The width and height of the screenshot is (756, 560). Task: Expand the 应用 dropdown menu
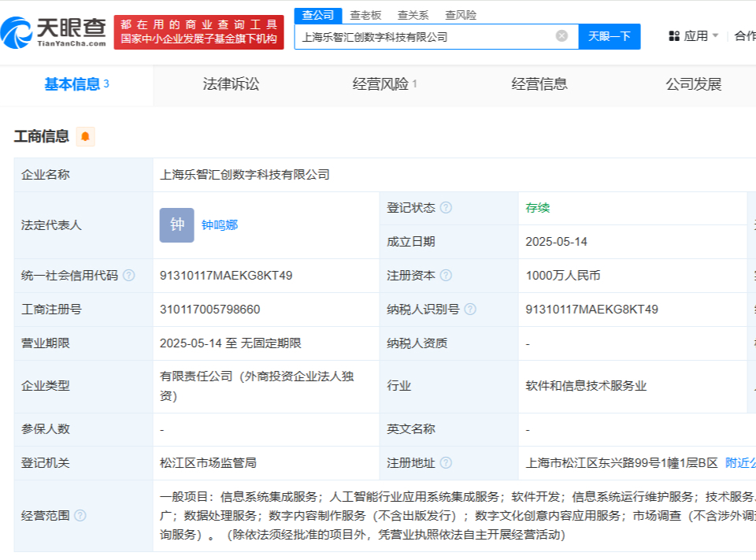(694, 36)
